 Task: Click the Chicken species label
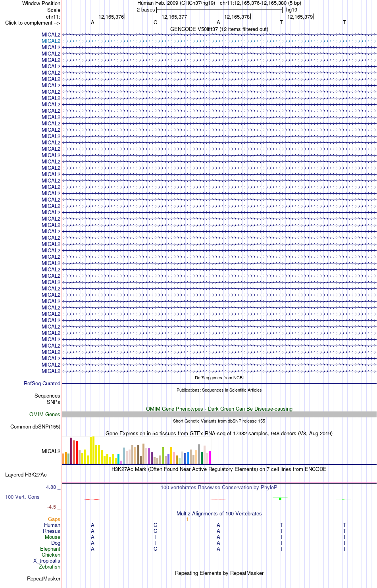51,555
